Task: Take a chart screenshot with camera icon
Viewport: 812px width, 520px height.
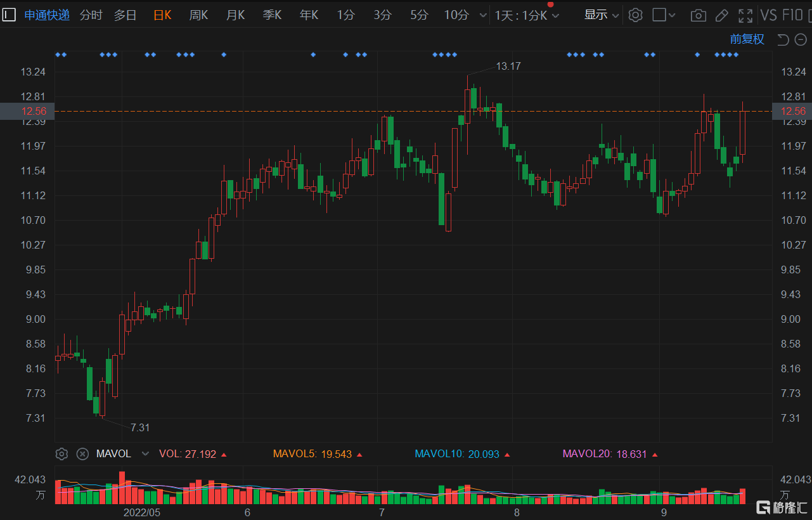Action: tap(698, 15)
